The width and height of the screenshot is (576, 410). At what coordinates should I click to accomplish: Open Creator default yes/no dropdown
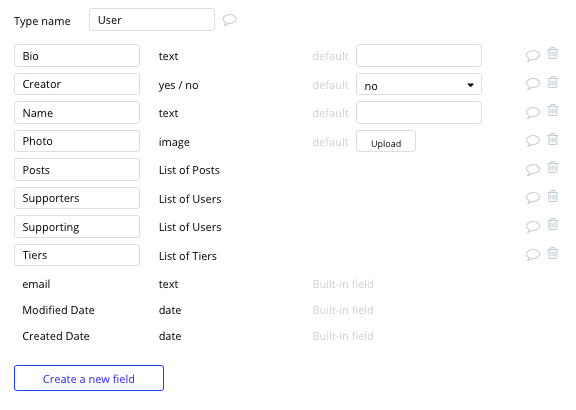pyautogui.click(x=419, y=84)
